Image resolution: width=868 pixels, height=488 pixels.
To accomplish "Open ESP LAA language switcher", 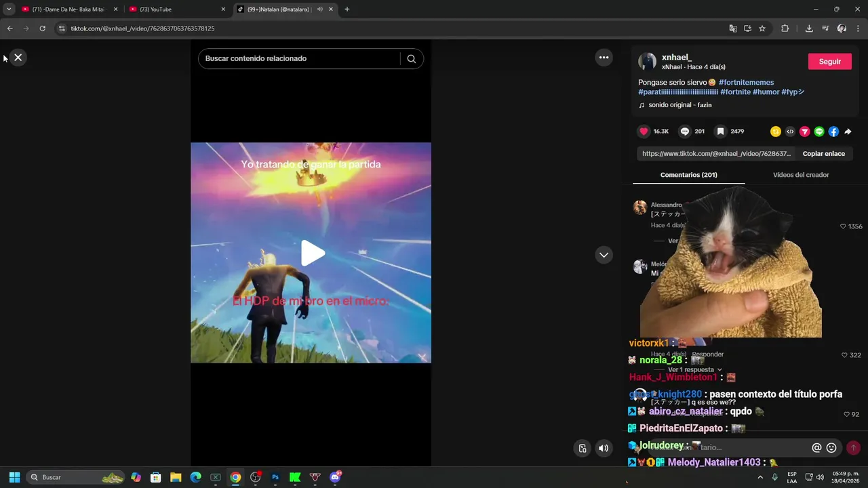I will click(x=792, y=477).
